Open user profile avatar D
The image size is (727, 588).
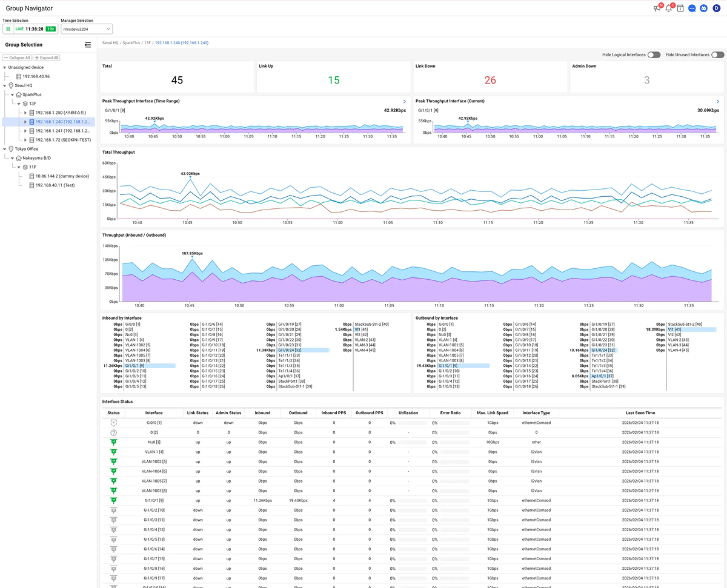tap(716, 8)
